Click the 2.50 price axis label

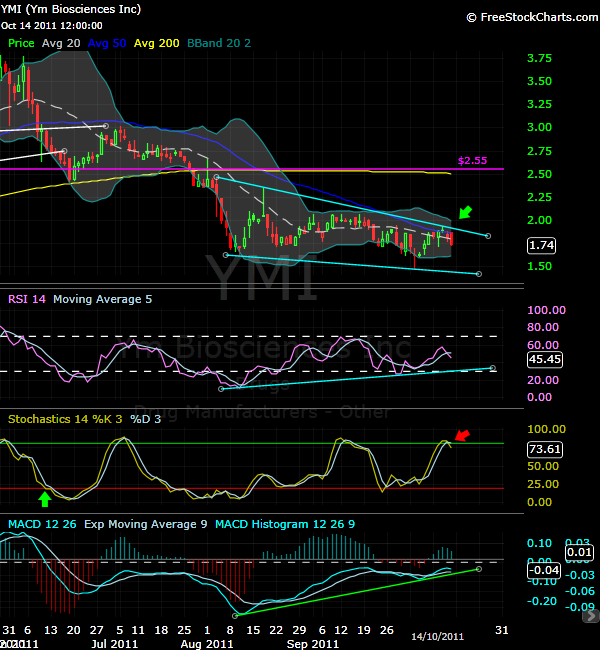pos(539,174)
